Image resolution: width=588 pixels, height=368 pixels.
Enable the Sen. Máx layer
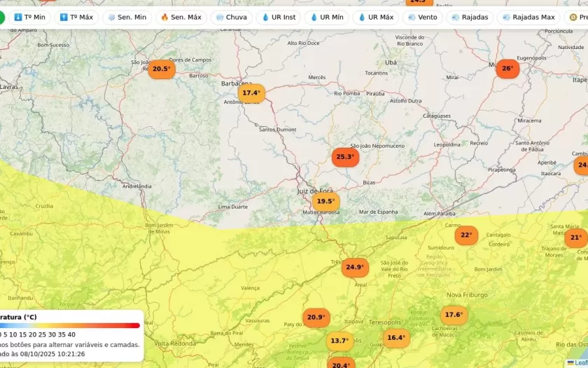pyautogui.click(x=181, y=17)
